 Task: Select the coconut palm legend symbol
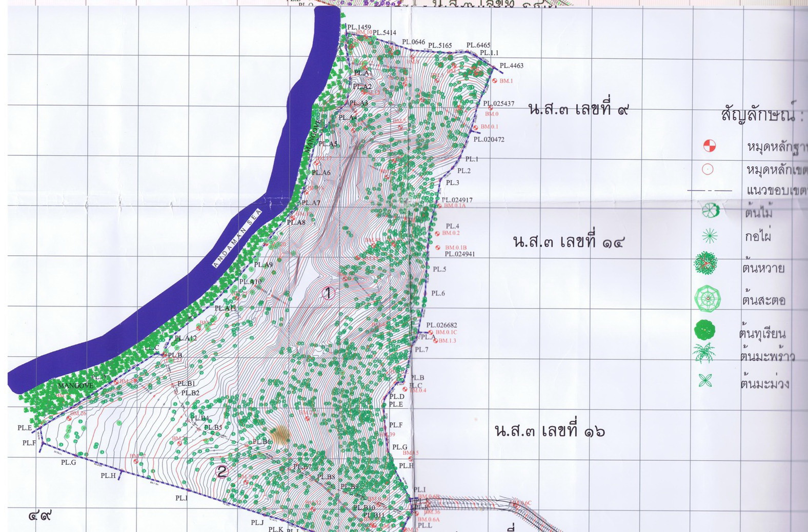pyautogui.click(x=705, y=354)
